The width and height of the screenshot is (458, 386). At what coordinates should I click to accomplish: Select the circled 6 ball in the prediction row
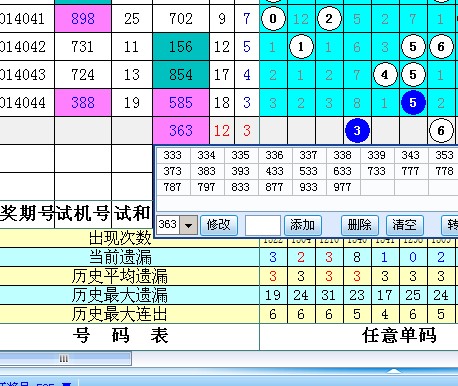coord(441,130)
